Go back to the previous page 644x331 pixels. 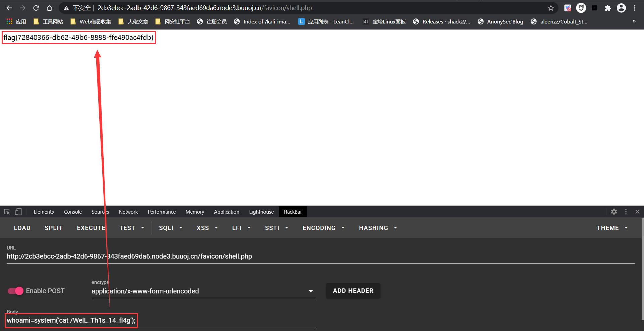click(x=9, y=8)
